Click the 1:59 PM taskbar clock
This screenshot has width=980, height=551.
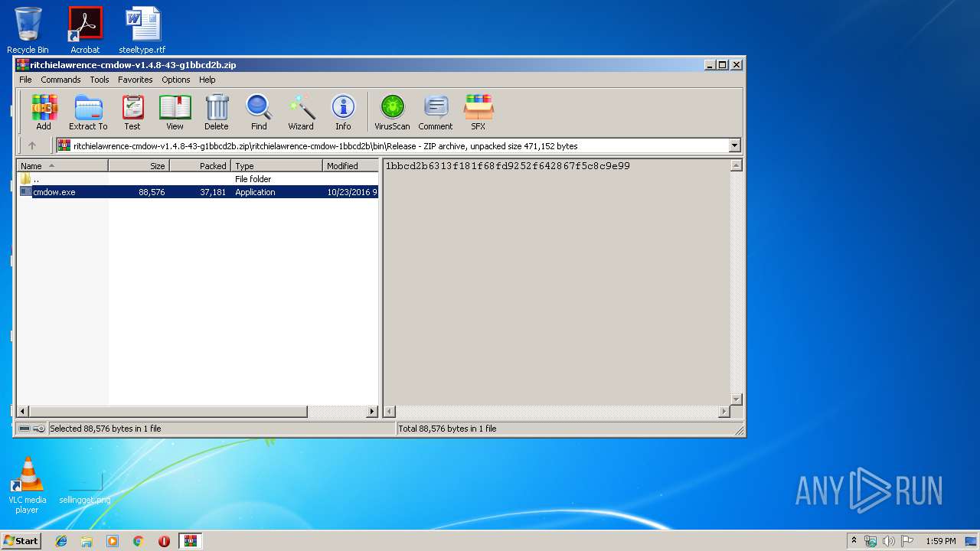click(940, 541)
